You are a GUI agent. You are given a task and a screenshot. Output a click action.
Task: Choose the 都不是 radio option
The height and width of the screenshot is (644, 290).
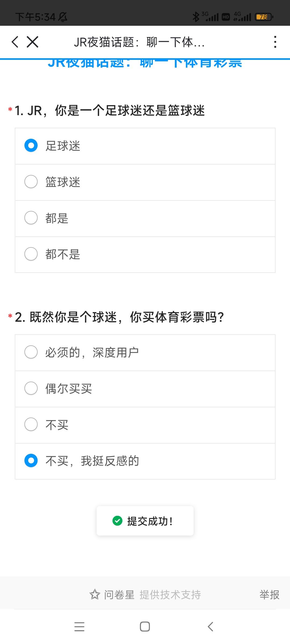click(31, 254)
